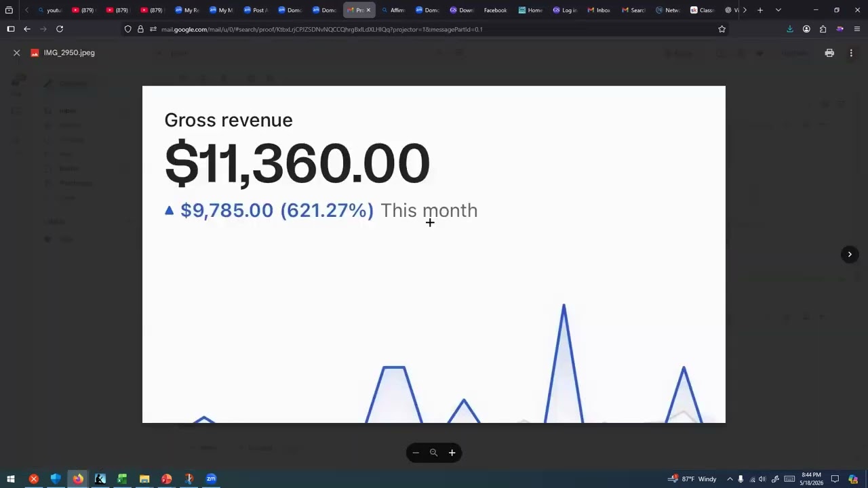
Task: Switch to the Search Gmail tab
Action: [x=633, y=10]
